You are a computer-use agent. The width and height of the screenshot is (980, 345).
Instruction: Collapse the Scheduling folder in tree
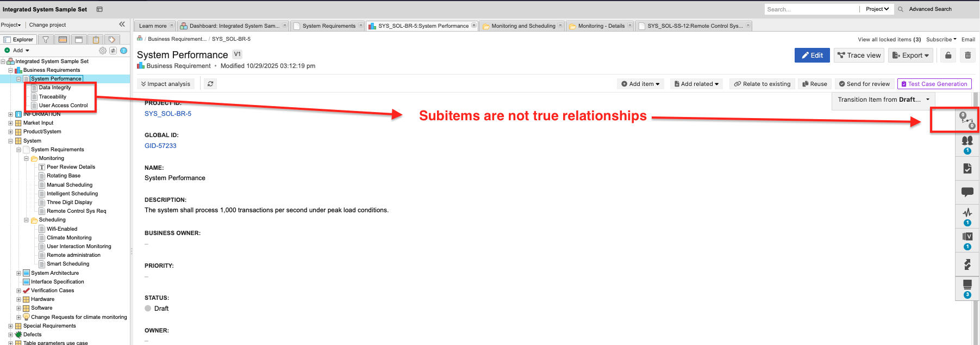click(26, 220)
